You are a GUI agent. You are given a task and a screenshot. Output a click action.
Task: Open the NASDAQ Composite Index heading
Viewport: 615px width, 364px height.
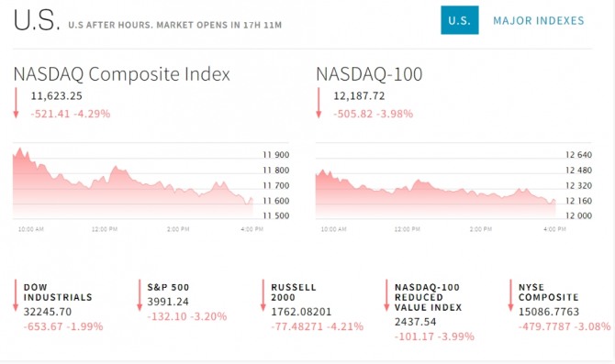coord(121,74)
